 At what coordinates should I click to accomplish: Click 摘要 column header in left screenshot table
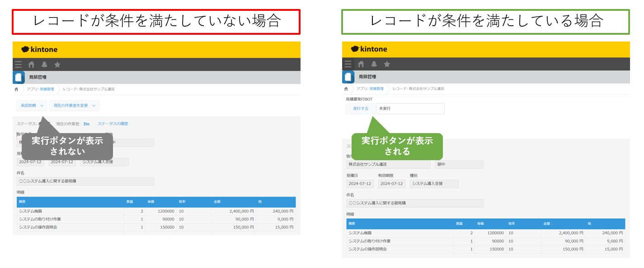coord(71,202)
